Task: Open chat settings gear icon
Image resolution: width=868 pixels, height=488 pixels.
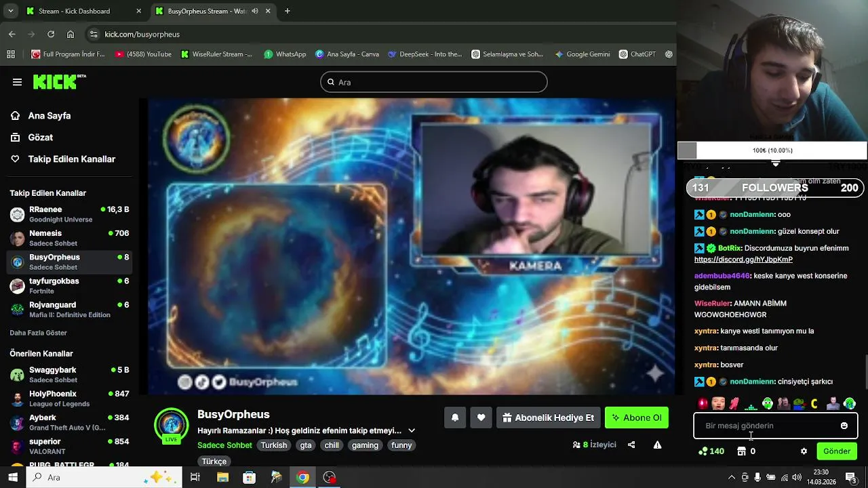Action: coord(804,451)
